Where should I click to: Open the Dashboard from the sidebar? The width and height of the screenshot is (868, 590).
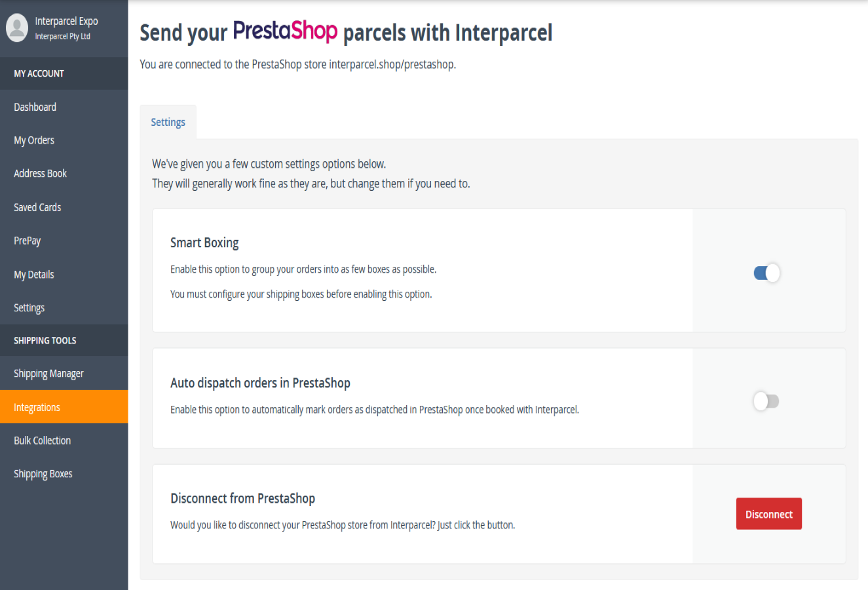pyautogui.click(x=35, y=106)
